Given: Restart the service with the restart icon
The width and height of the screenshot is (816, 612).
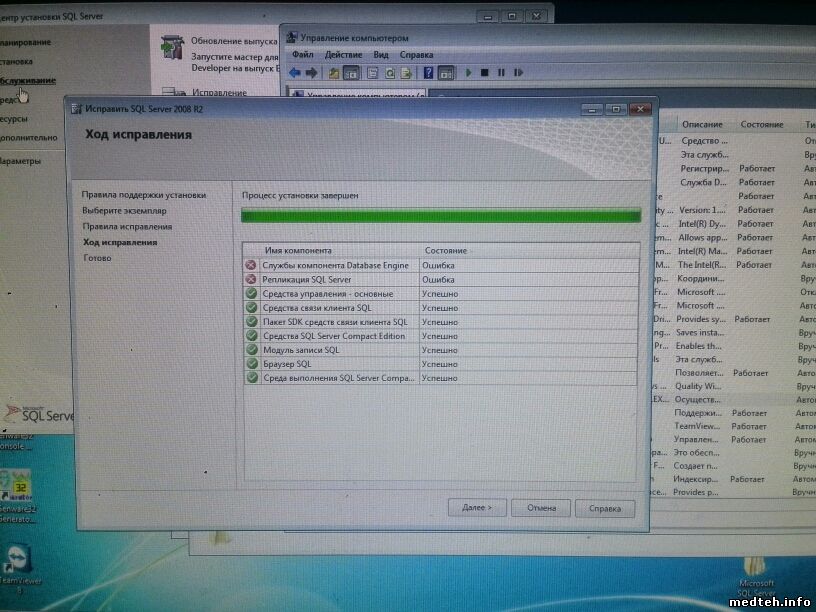Looking at the screenshot, I should 517,73.
